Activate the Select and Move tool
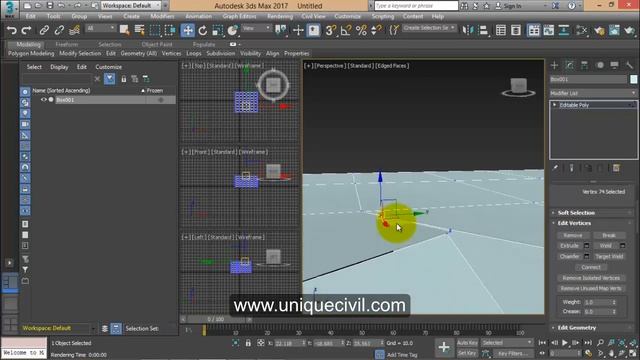 (x=188, y=30)
